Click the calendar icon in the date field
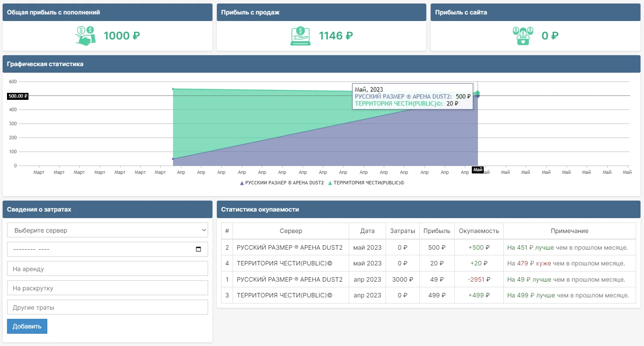The height and width of the screenshot is (346, 644). 198,249
